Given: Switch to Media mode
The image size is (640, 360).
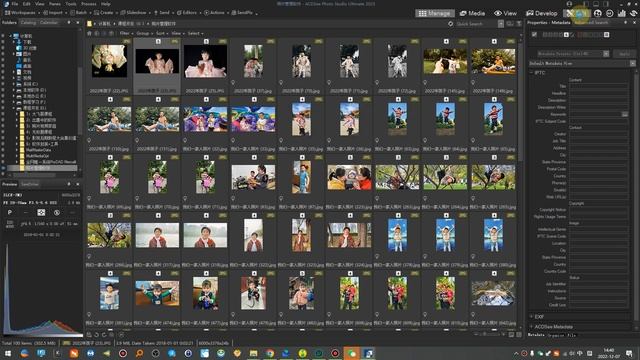Looking at the screenshot, I should (472, 13).
